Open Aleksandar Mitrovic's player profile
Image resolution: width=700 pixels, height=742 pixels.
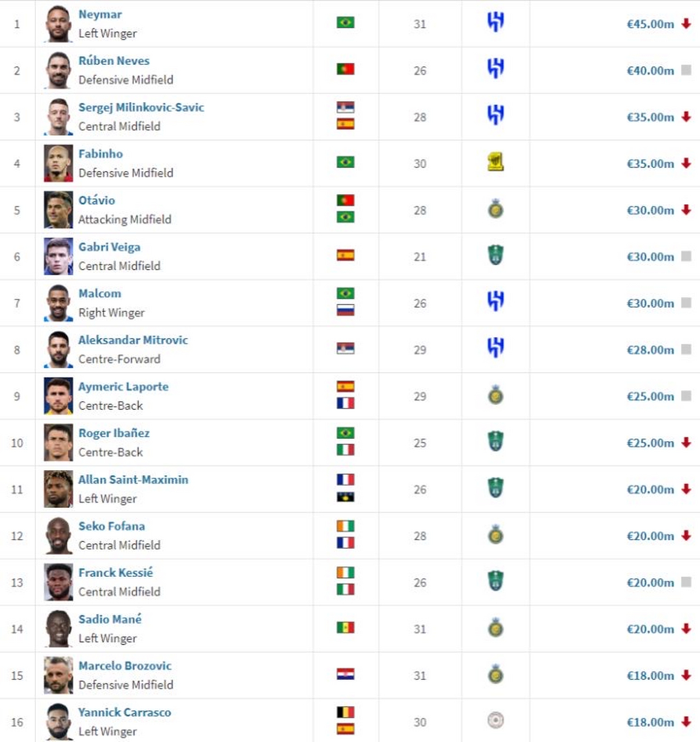tap(133, 340)
